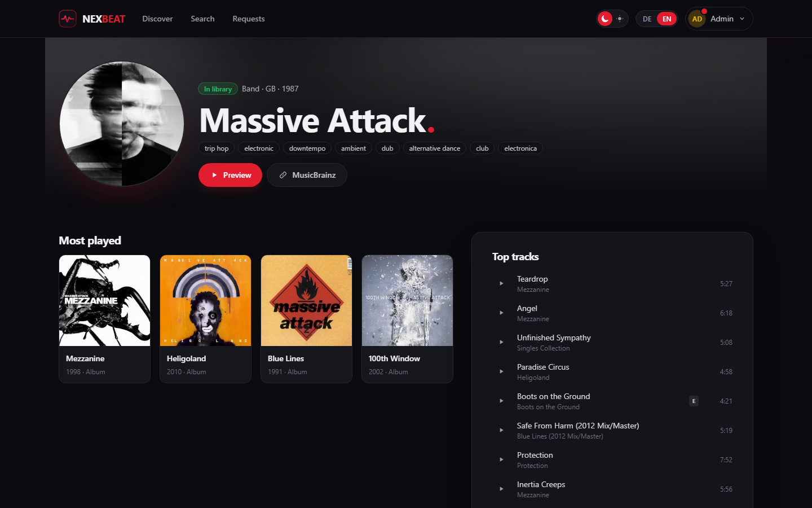The image size is (812, 508).
Task: Start the artist Preview playback
Action: [230, 175]
